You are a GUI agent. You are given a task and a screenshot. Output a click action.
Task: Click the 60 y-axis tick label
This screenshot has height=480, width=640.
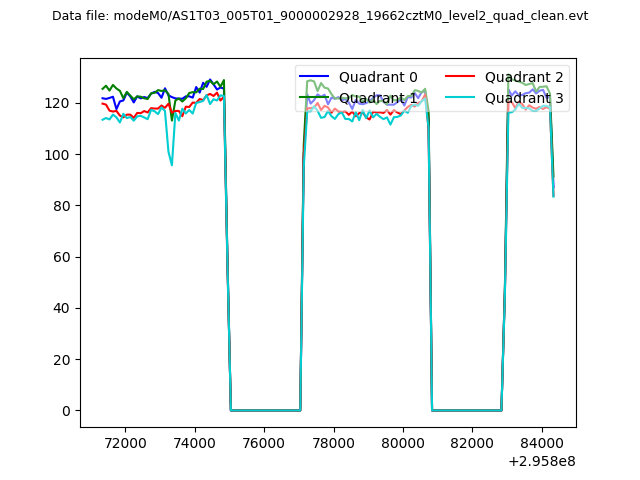click(x=64, y=257)
